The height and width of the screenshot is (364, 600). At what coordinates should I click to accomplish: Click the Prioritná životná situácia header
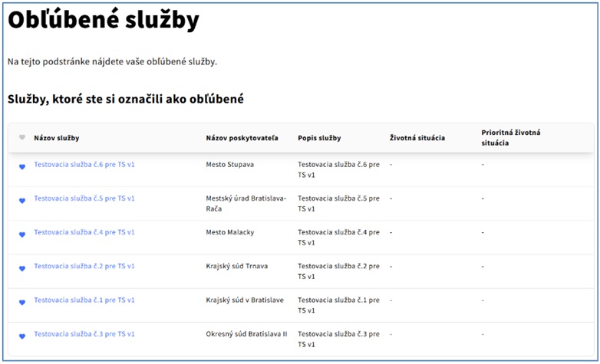point(511,138)
